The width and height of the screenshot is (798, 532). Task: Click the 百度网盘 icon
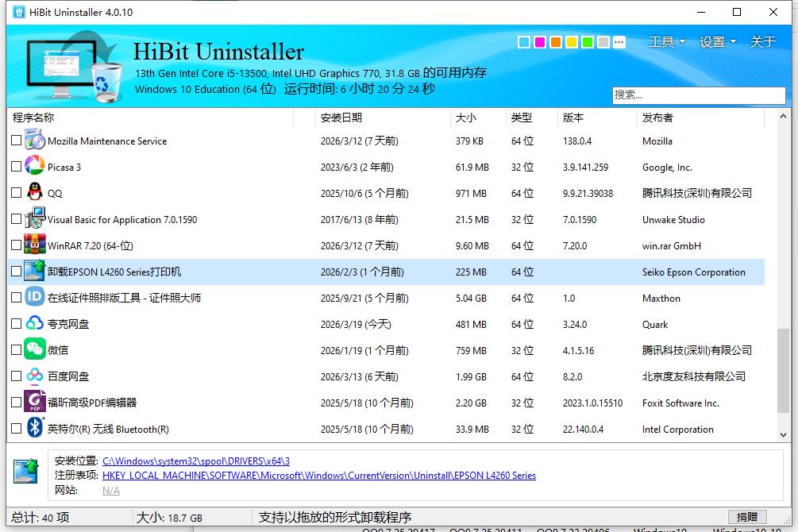click(35, 376)
